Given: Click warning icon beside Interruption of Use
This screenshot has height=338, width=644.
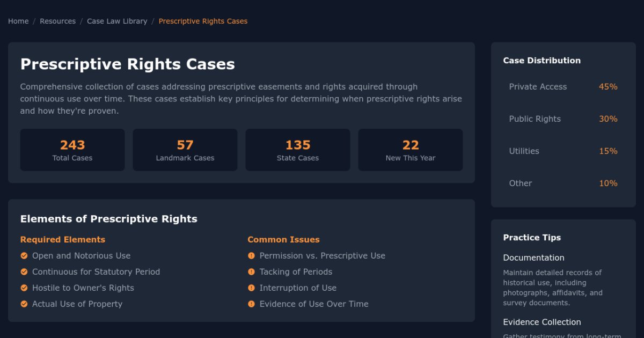Looking at the screenshot, I should point(251,288).
